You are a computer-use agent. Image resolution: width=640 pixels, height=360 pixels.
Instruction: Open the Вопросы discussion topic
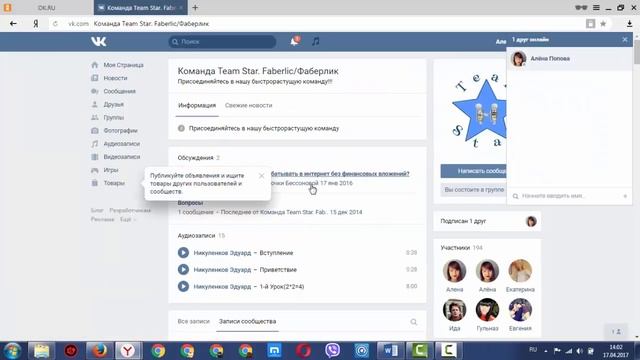[190, 203]
